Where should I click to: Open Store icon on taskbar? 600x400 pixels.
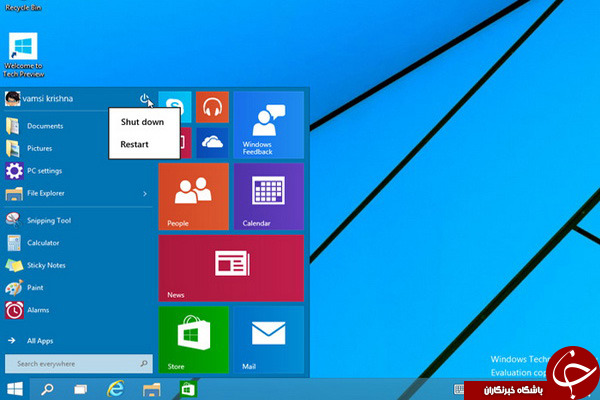click(x=188, y=389)
